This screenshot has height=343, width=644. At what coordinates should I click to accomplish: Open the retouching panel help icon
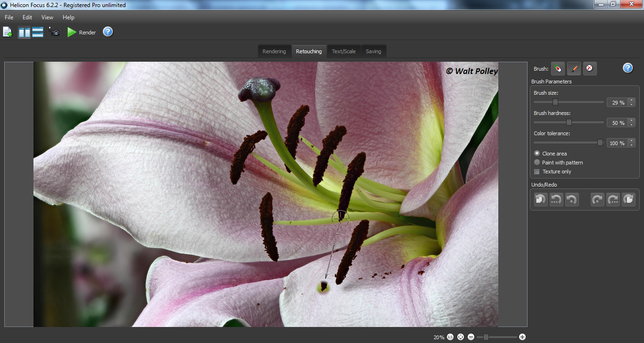point(627,68)
